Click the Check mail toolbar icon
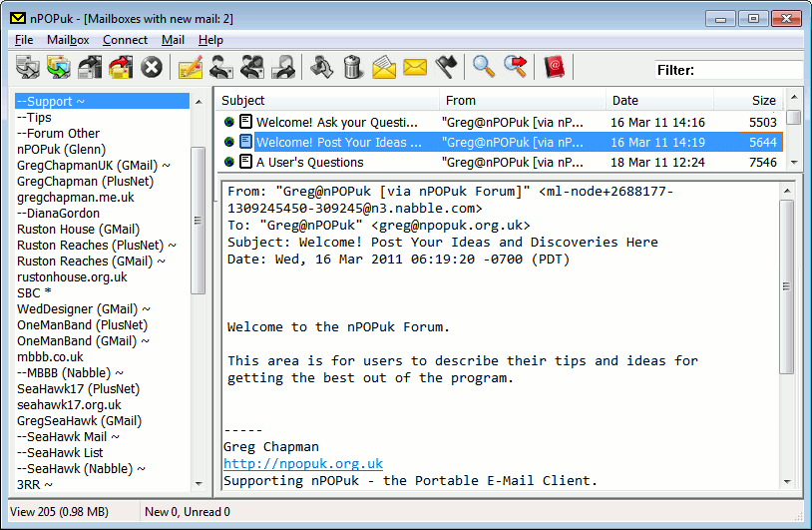The width and height of the screenshot is (812, 530). tap(28, 67)
